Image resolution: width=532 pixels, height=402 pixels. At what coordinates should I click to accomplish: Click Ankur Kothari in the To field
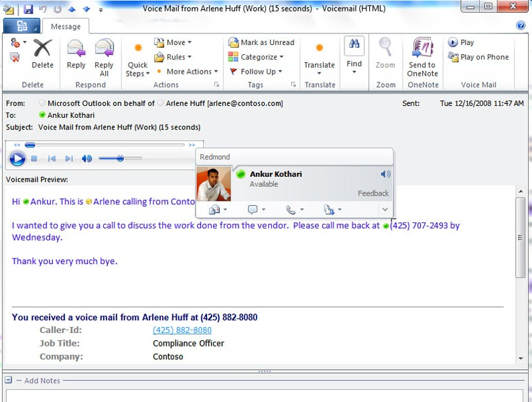click(x=71, y=115)
